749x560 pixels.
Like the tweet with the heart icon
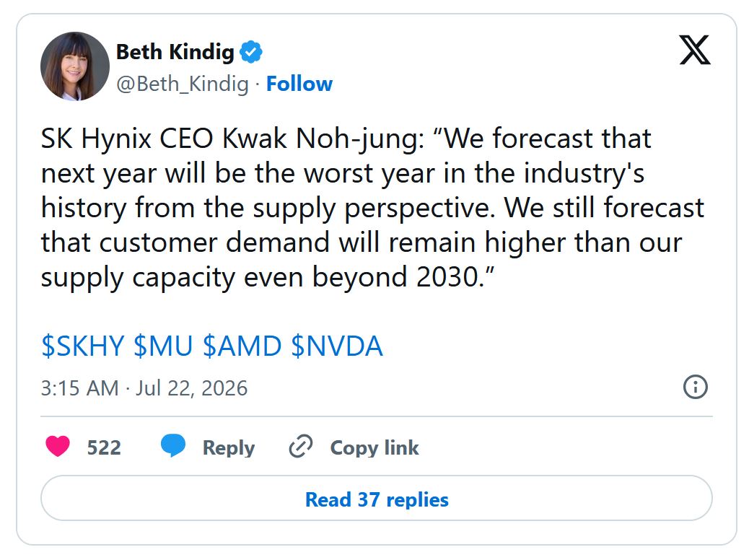pyautogui.click(x=58, y=447)
